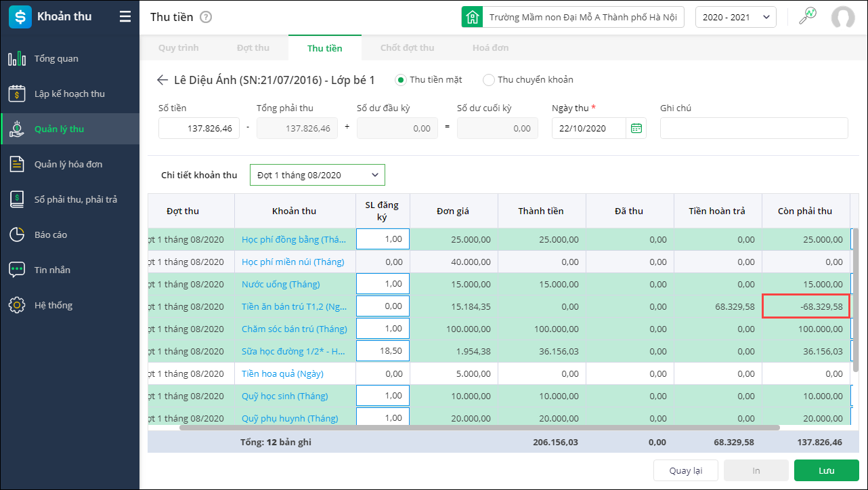
Task: Click the green Lưu button
Action: [826, 470]
